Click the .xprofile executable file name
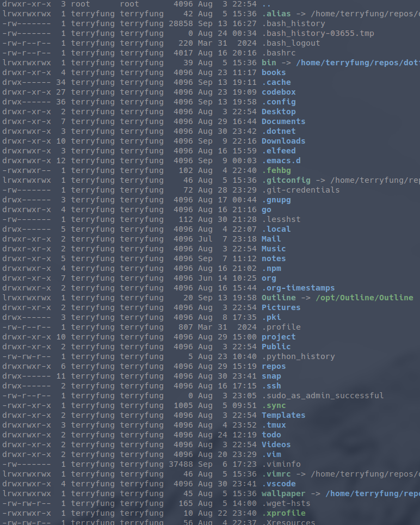Viewport: 420px width, 525px height. tap(283, 513)
